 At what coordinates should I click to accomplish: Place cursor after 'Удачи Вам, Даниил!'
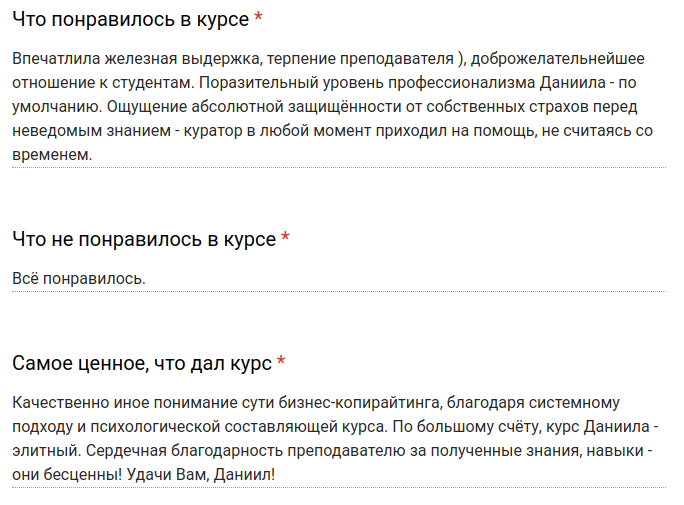coord(276,474)
